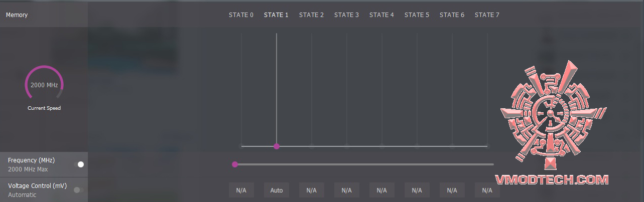Click the N/A field under STATE 0
Image resolution: width=644 pixels, height=202 pixels.
(x=241, y=190)
